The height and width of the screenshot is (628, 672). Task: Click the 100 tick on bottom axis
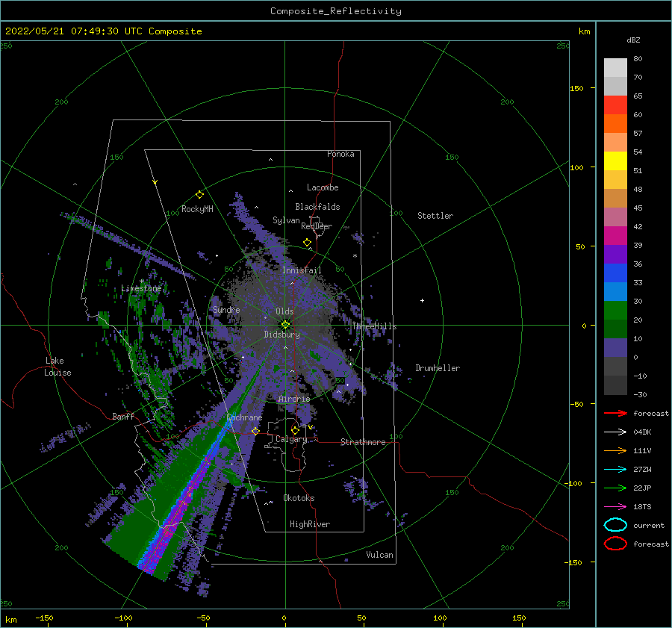[440, 618]
